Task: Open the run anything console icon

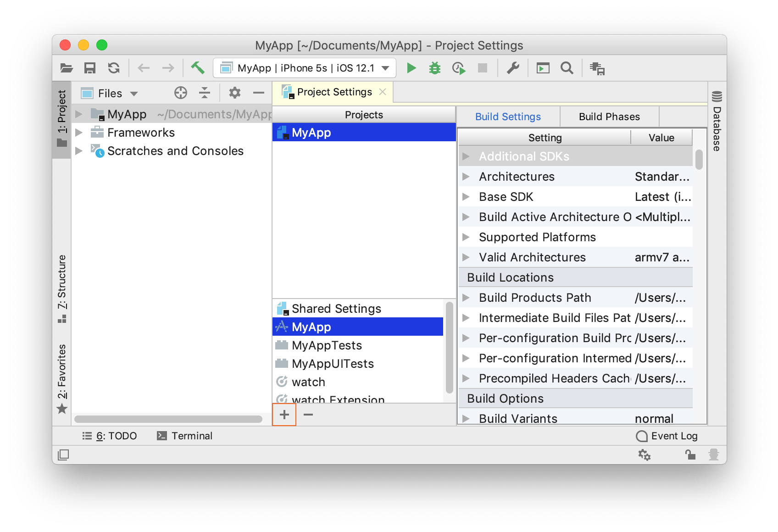Action: point(543,68)
